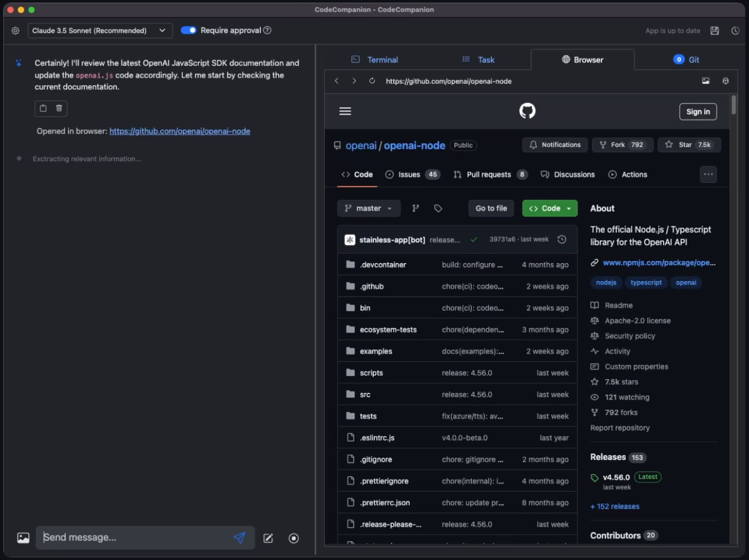Open + 152 releases link
The width and height of the screenshot is (749, 560).
(x=615, y=506)
